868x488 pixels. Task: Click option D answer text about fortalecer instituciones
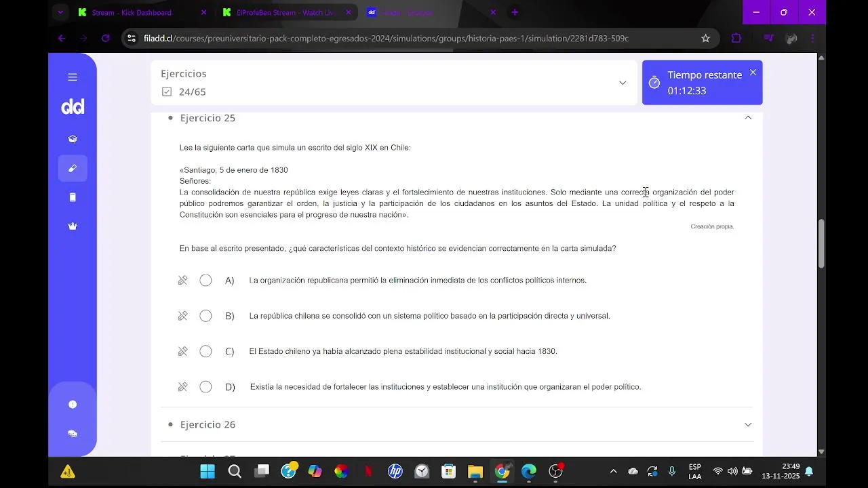(x=446, y=387)
